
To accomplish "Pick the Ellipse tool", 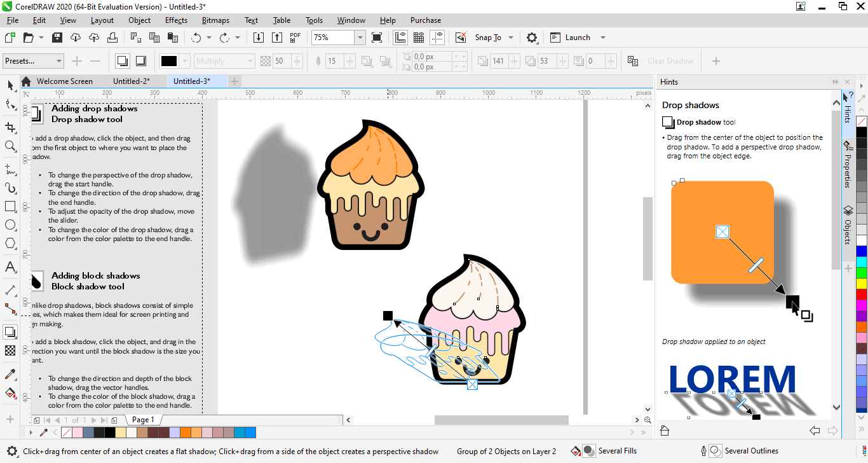I will (x=10, y=225).
